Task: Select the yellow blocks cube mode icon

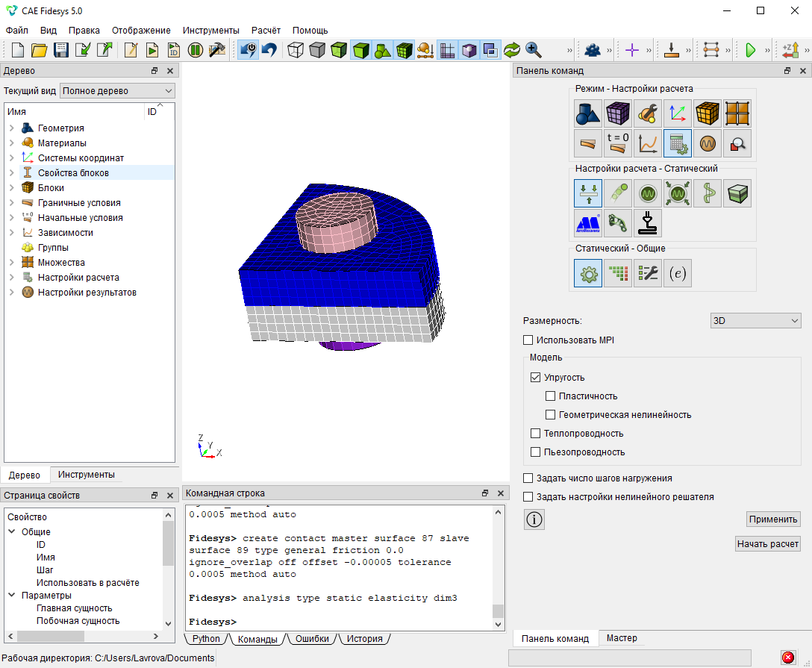Action: [x=708, y=113]
